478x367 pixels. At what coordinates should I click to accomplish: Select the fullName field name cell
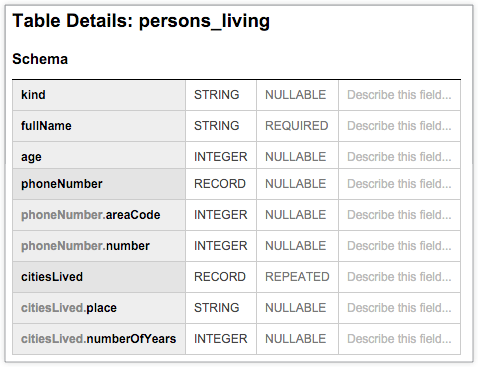[x=99, y=126]
